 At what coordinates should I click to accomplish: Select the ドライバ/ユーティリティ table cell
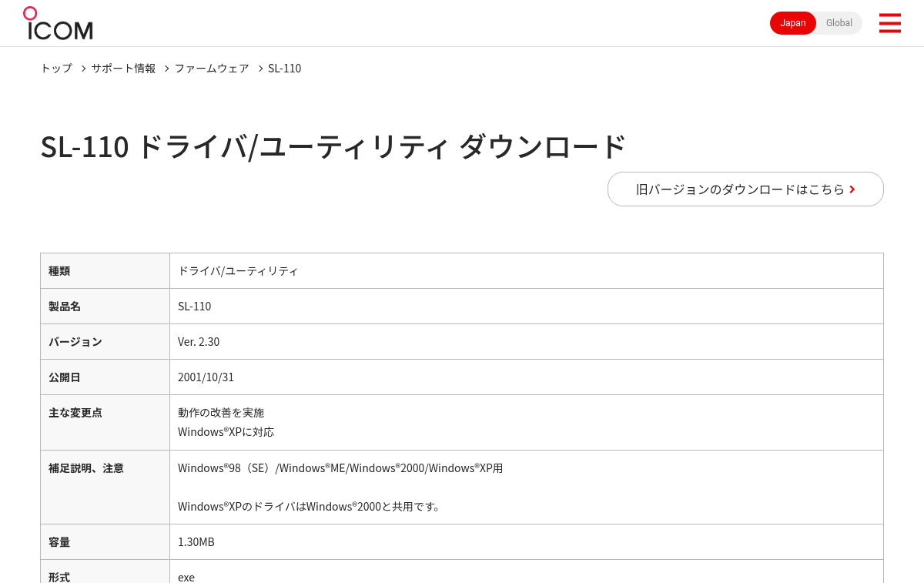(527, 271)
